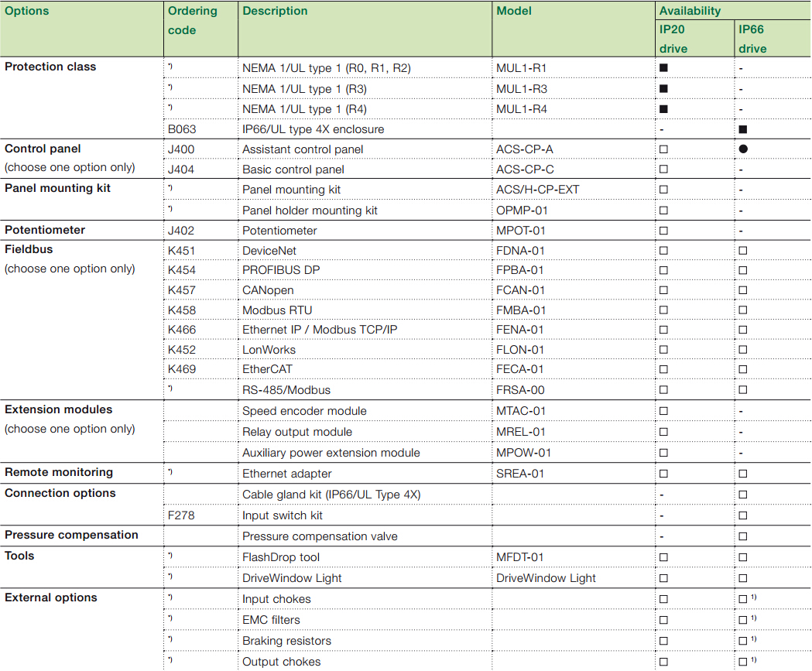Select the Model column header
The height and width of the screenshot is (671, 812).
pyautogui.click(x=514, y=11)
